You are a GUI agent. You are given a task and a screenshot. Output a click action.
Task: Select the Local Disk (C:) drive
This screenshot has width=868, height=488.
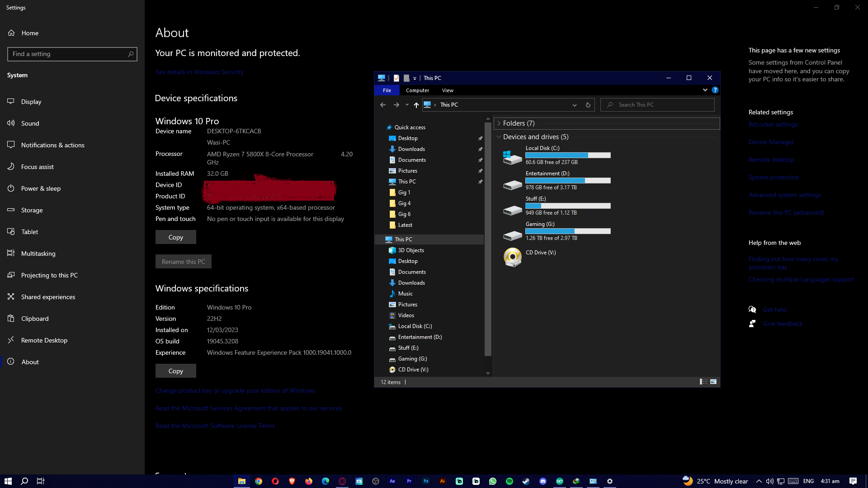pyautogui.click(x=556, y=155)
